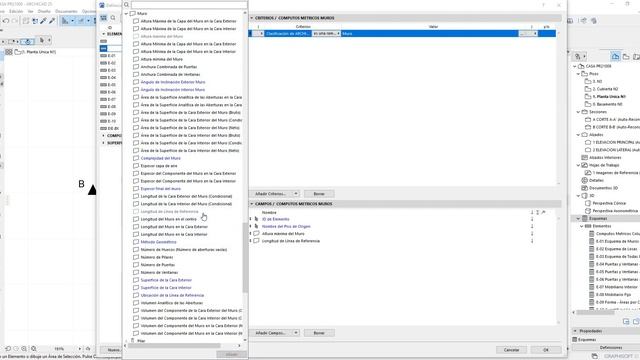The width and height of the screenshot is (640, 360).
Task: Collapse the Hojas de Trabajo folder
Action: 578,165
